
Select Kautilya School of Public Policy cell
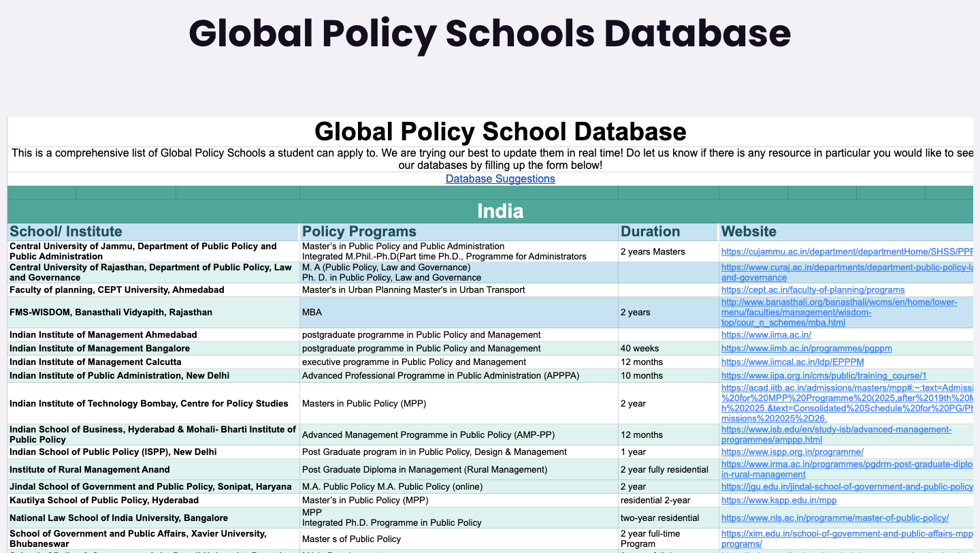pyautogui.click(x=154, y=500)
